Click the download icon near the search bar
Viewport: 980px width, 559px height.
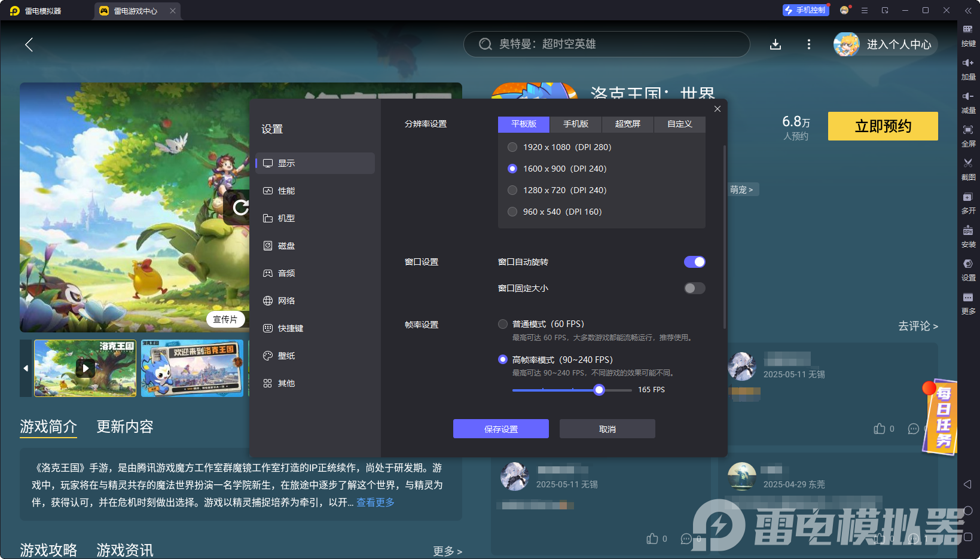[x=776, y=44]
